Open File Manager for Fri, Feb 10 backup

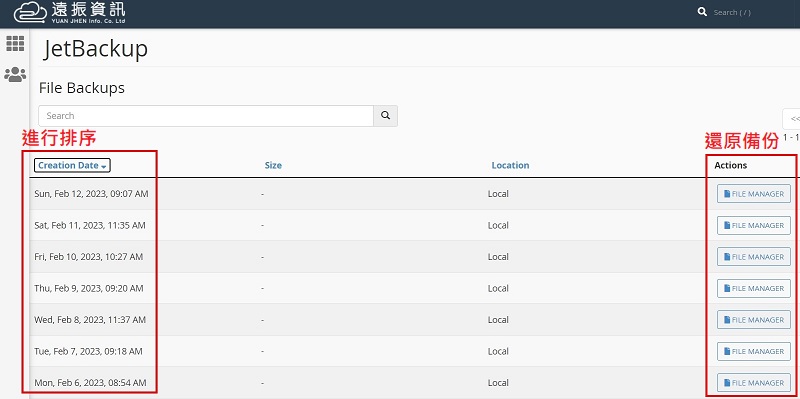pyautogui.click(x=754, y=257)
